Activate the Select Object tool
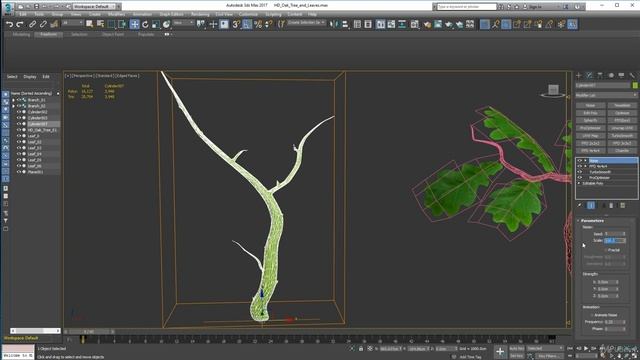Screen dimensions: 640x360 click(x=89, y=24)
